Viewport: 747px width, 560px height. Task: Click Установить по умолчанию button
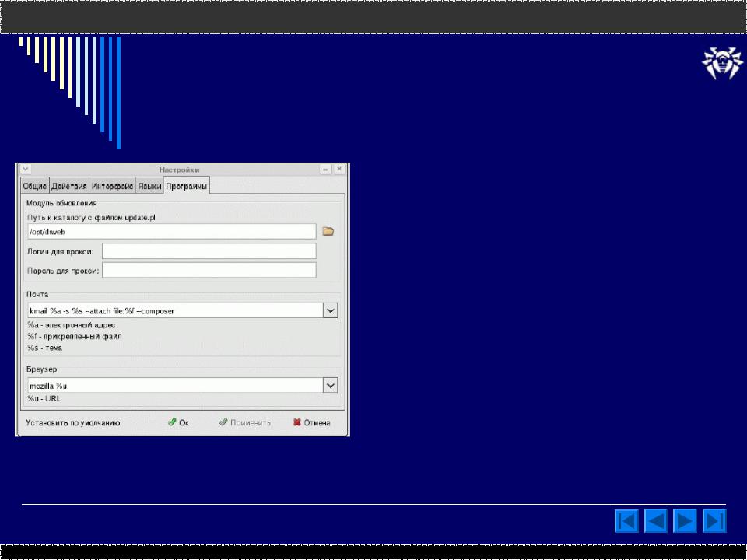pyautogui.click(x=73, y=423)
